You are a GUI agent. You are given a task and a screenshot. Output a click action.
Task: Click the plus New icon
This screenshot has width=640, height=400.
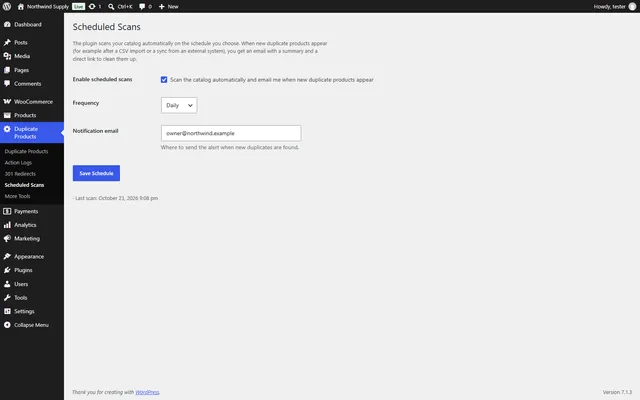[x=162, y=7]
